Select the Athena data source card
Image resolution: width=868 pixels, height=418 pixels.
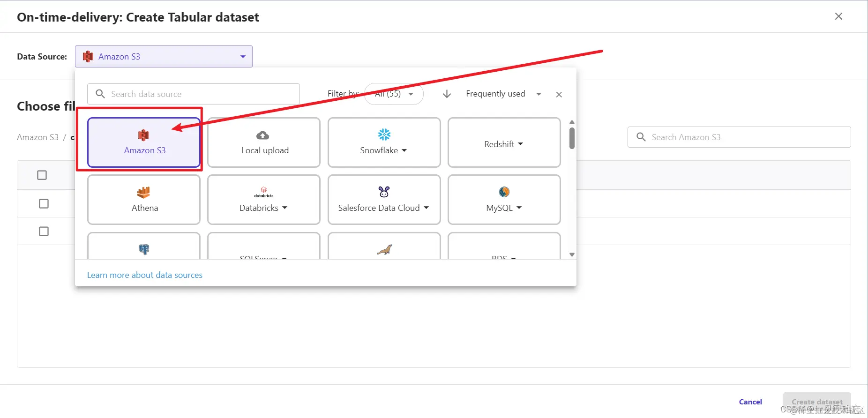pos(144,200)
